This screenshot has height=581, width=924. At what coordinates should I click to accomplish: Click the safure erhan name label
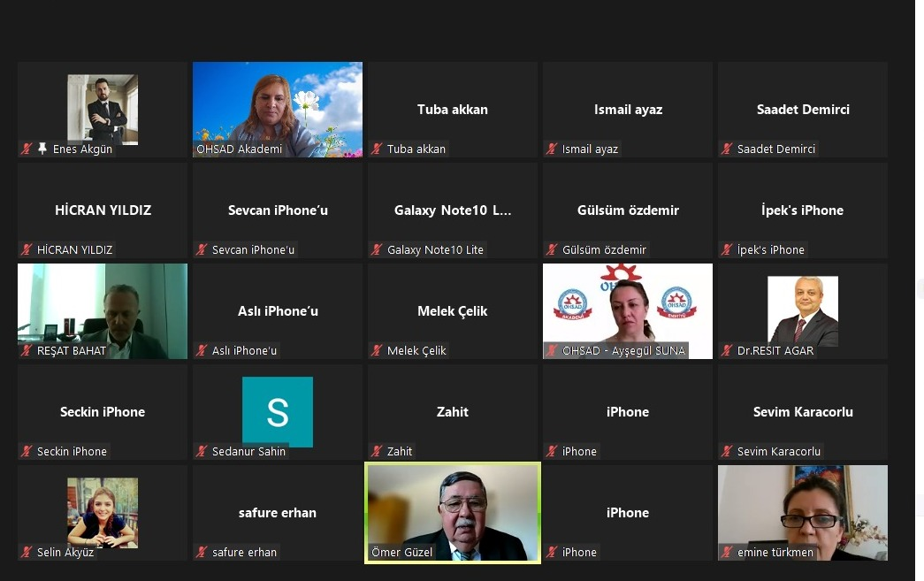tap(244, 552)
